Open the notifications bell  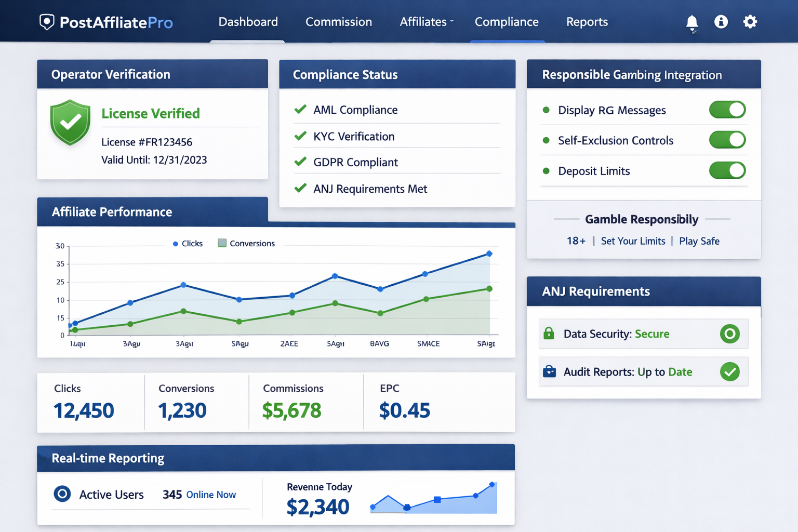click(691, 21)
